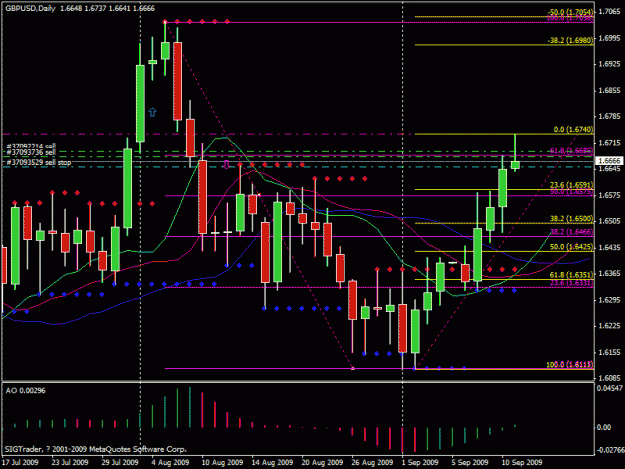The width and height of the screenshot is (625, 469).
Task: Click the AO scale value 0.00
Action: [x=604, y=427]
